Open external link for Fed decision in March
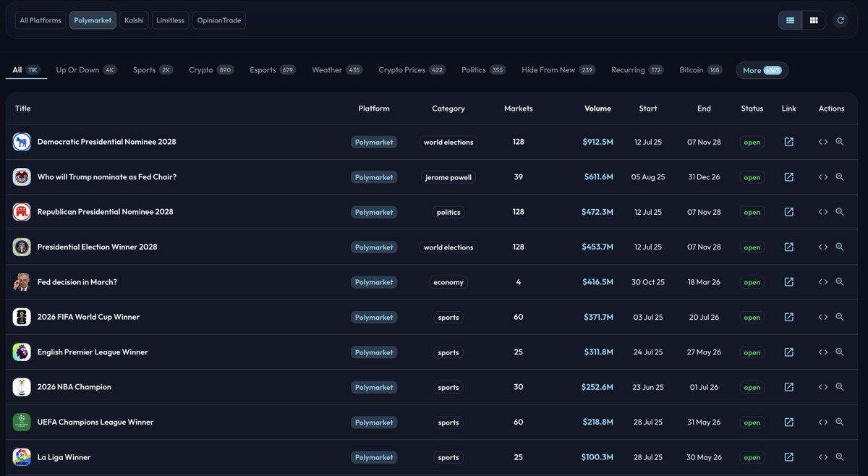868x476 pixels. coord(788,282)
